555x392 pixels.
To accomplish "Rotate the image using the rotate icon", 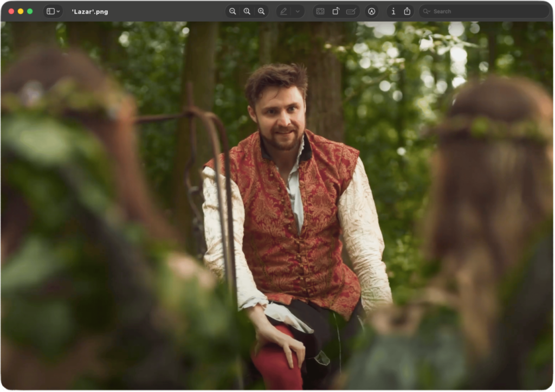I will [x=336, y=11].
